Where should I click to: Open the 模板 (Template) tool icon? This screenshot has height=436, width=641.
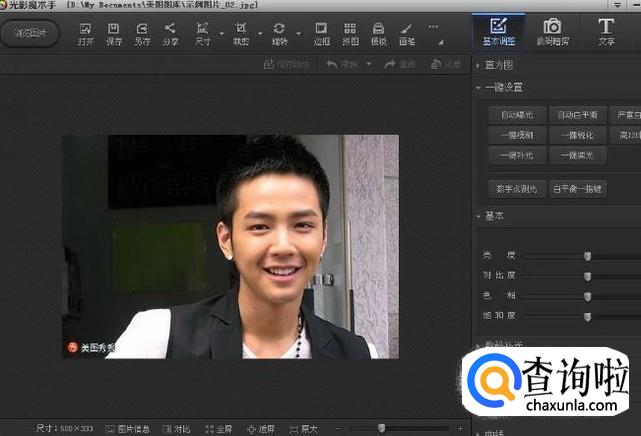tap(379, 32)
